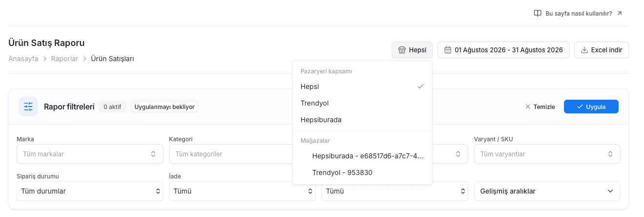
Task: Click the 'Ürün Satış Raporu' page title
Action: point(46,43)
